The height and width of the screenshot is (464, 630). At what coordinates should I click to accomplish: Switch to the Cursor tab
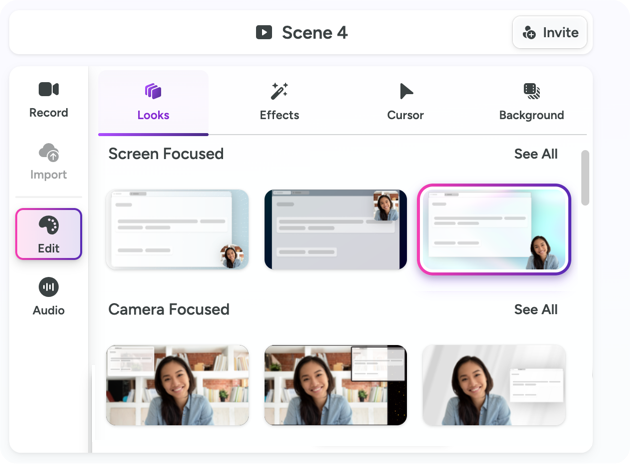click(x=405, y=103)
